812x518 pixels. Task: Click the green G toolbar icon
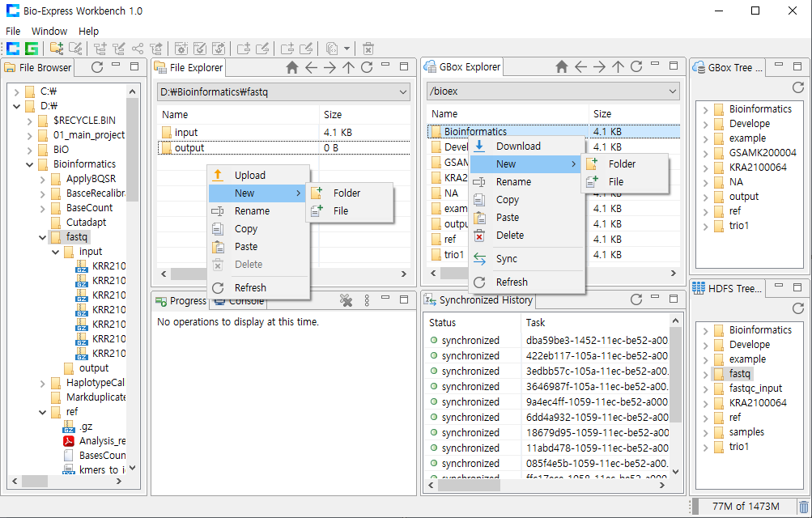pyautogui.click(x=32, y=49)
